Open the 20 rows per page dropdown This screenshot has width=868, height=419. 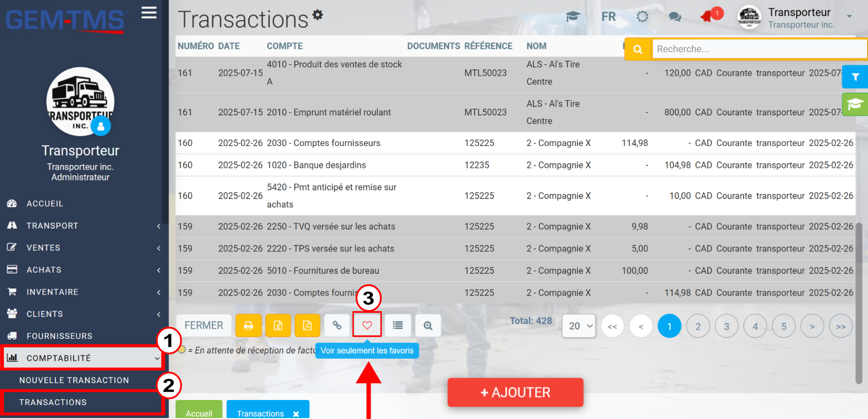click(x=579, y=326)
